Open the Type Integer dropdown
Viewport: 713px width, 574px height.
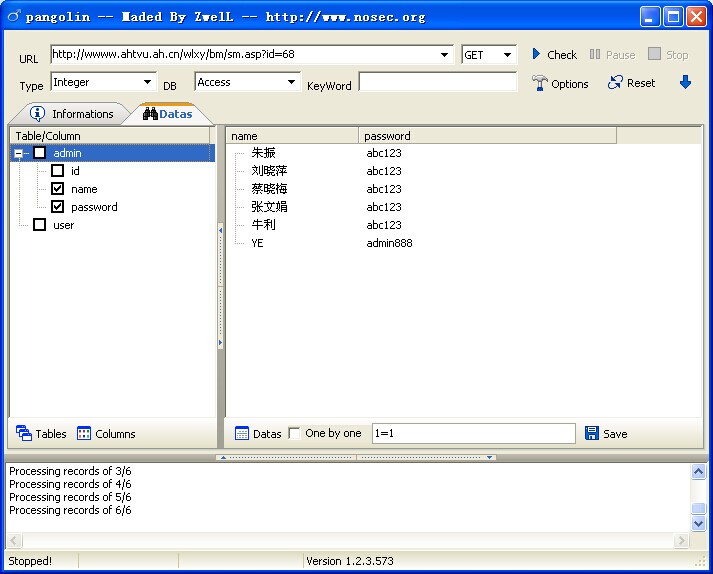tap(147, 82)
